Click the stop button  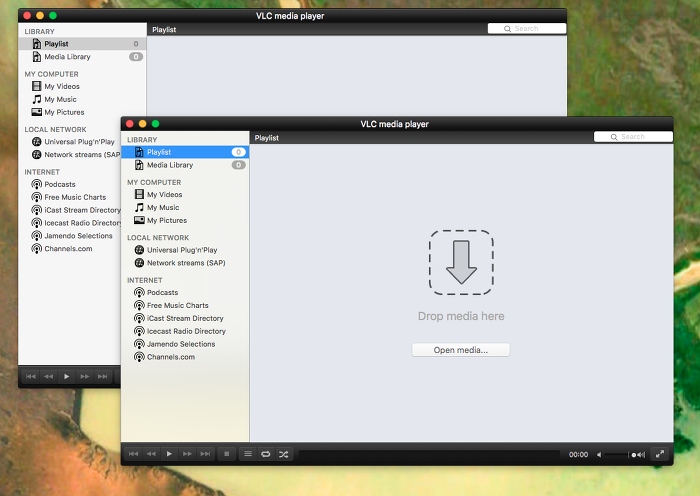[x=227, y=454]
